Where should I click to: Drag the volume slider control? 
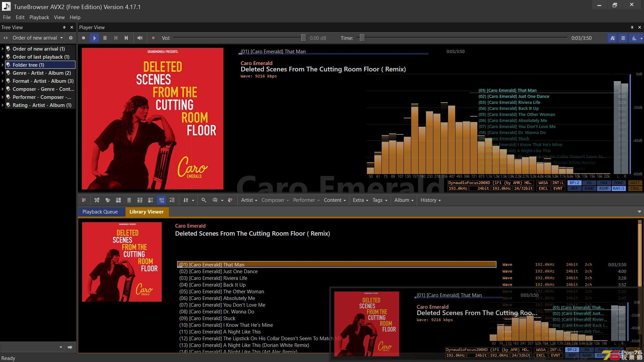(x=302, y=38)
